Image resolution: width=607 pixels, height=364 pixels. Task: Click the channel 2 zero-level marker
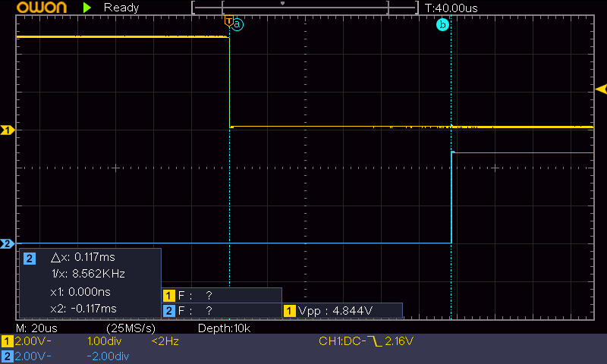pyautogui.click(x=8, y=243)
